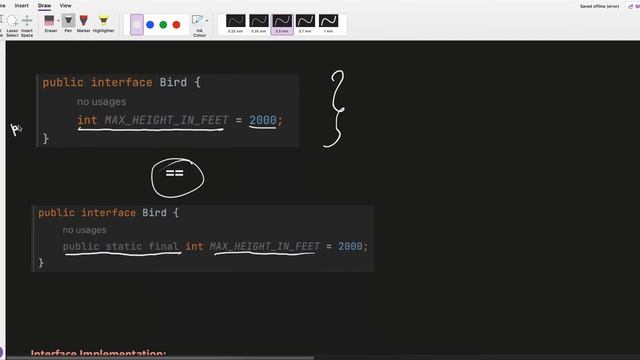Switch to the Draw ribbon tab
Screen dimensions: 640x360
click(x=44, y=6)
